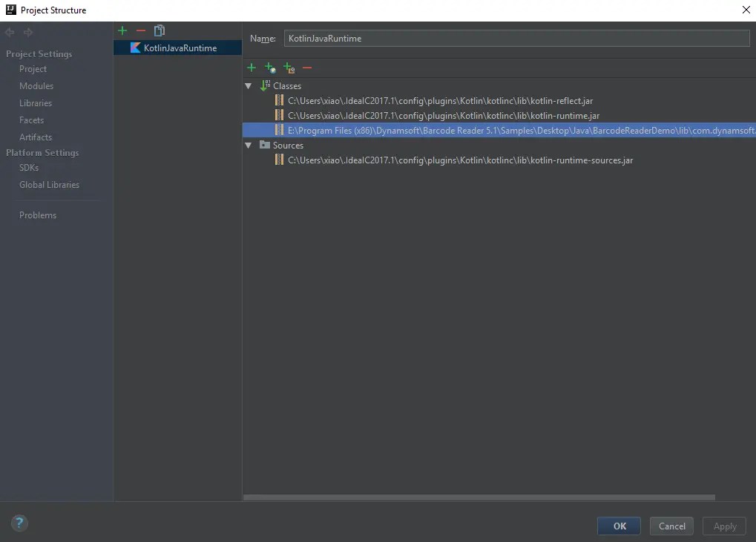Switch to the Artifacts section

point(34,137)
